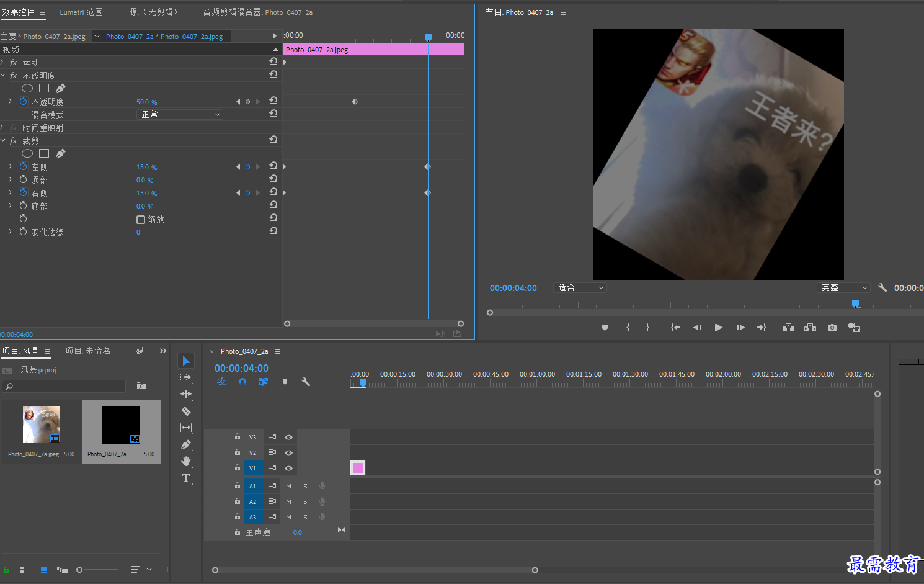Screen dimensions: 924x584
Task: Reset the Motion effect
Action: [273, 61]
